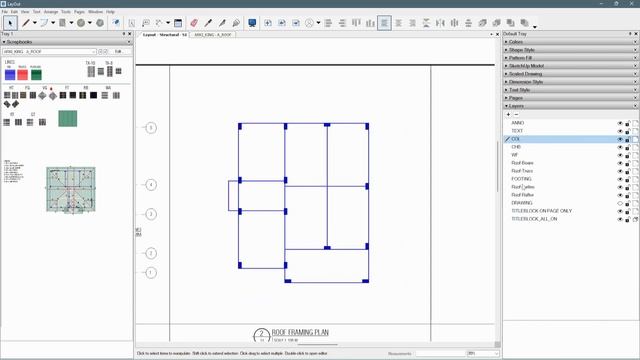Select the Rectangle tool

pyautogui.click(x=62, y=23)
